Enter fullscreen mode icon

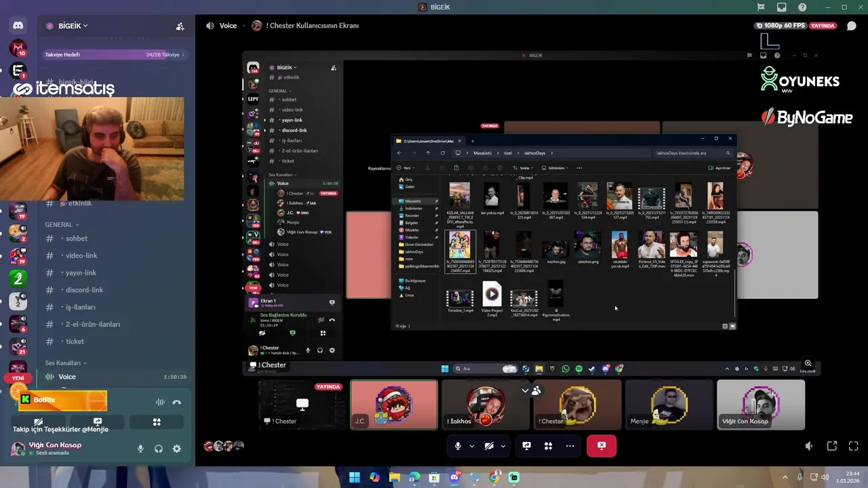(x=853, y=446)
